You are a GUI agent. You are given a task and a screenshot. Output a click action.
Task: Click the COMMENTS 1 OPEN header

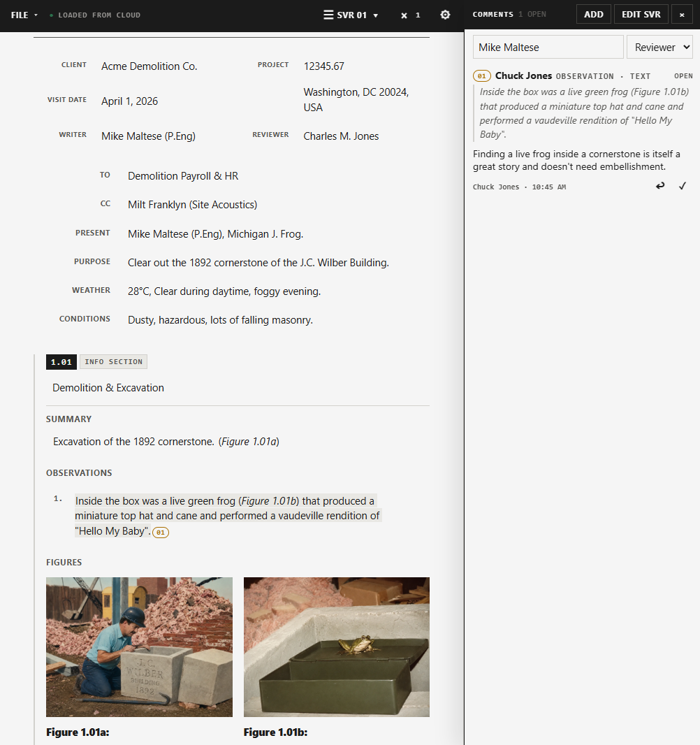click(x=509, y=14)
